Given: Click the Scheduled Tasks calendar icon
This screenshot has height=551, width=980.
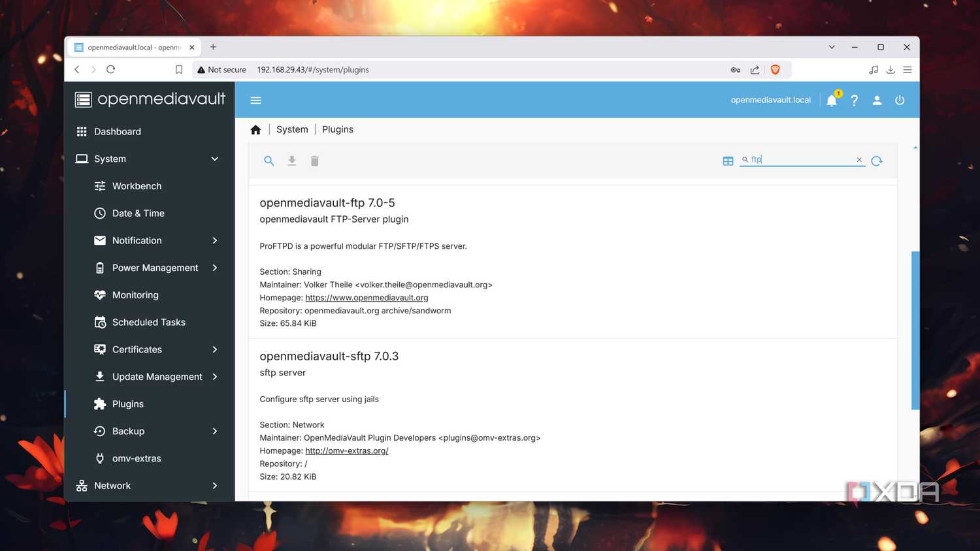Looking at the screenshot, I should (x=100, y=323).
